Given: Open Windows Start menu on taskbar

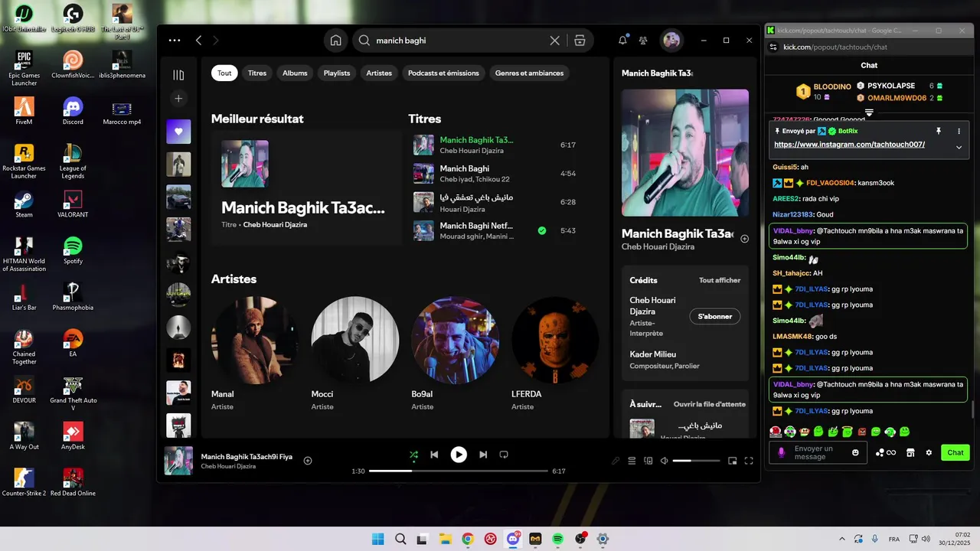Looking at the screenshot, I should pos(378,539).
